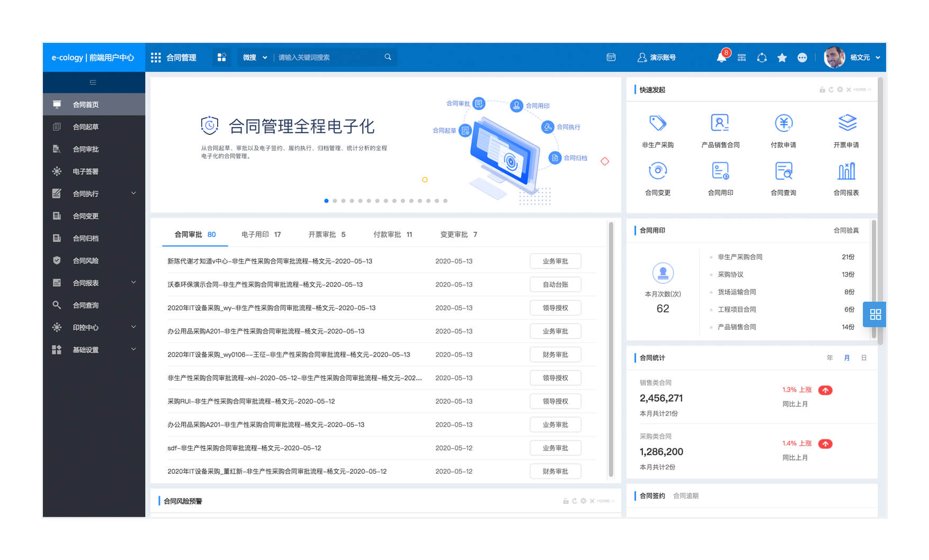Refresh the 快速发起 panel

(831, 90)
